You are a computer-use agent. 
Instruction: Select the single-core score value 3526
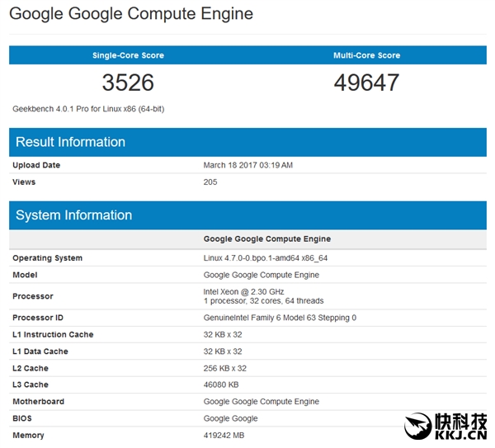(128, 83)
